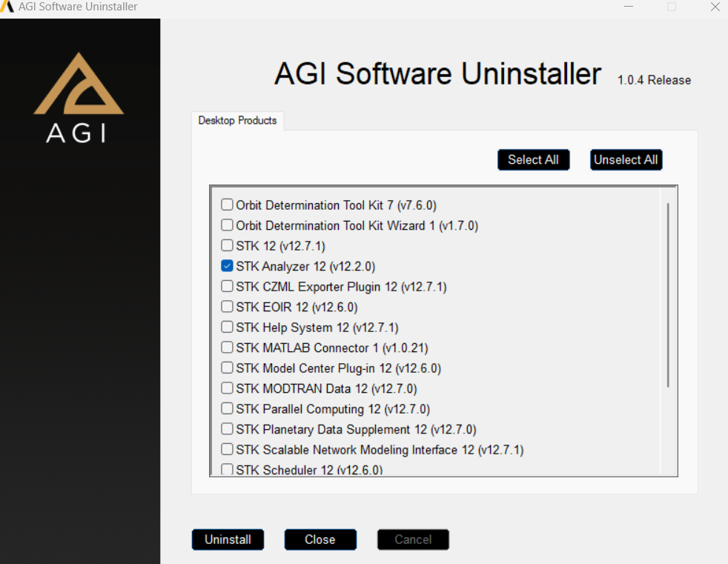This screenshot has height=564, width=728.
Task: Check the STK Scheduler 12 checkbox
Action: coord(227,469)
